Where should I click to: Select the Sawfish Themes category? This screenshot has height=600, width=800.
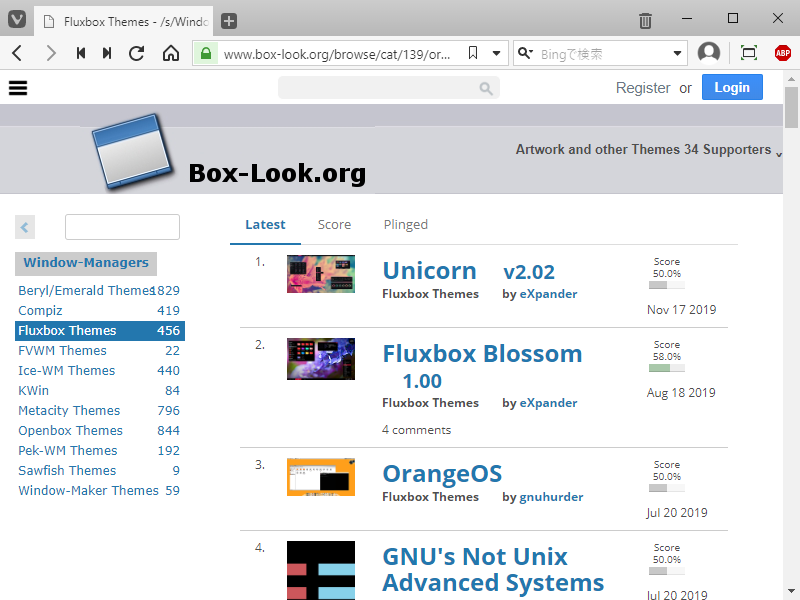coord(99,470)
